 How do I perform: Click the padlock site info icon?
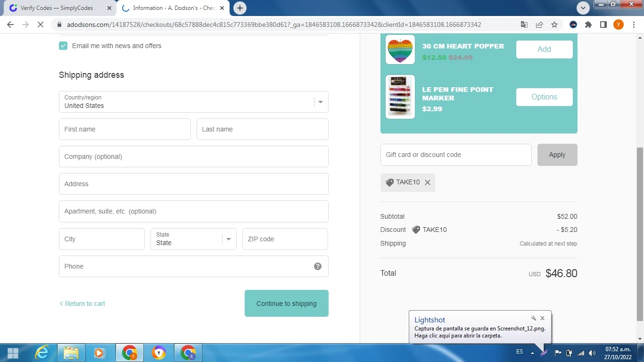tap(59, 25)
